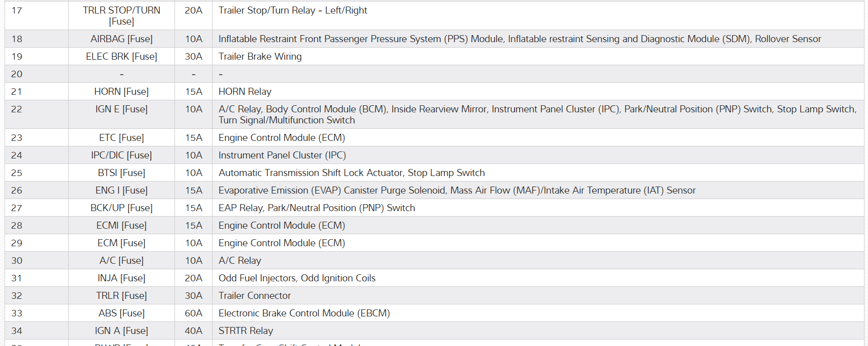Select the Odd Fuel Injectors description

coord(297,278)
